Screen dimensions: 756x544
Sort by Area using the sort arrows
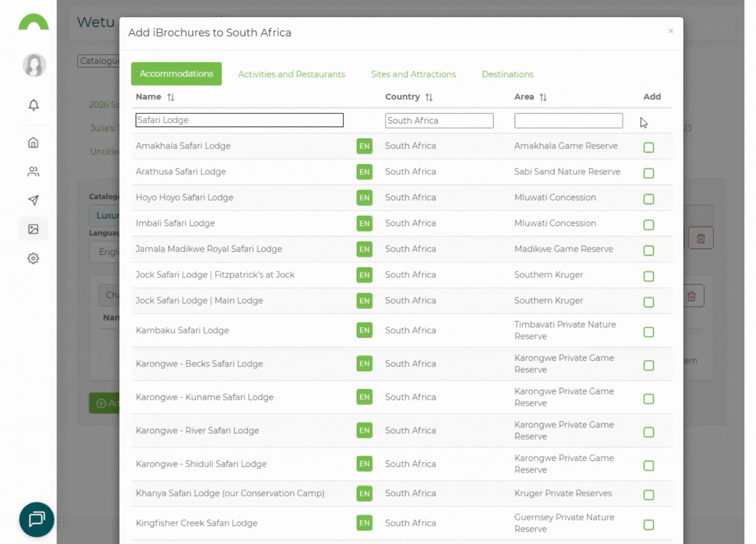[543, 97]
